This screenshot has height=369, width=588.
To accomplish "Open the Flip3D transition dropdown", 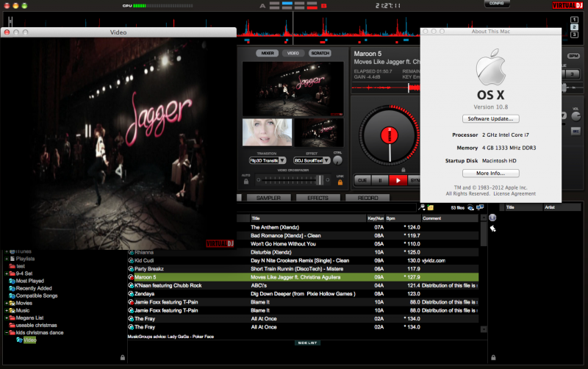I will 268,160.
